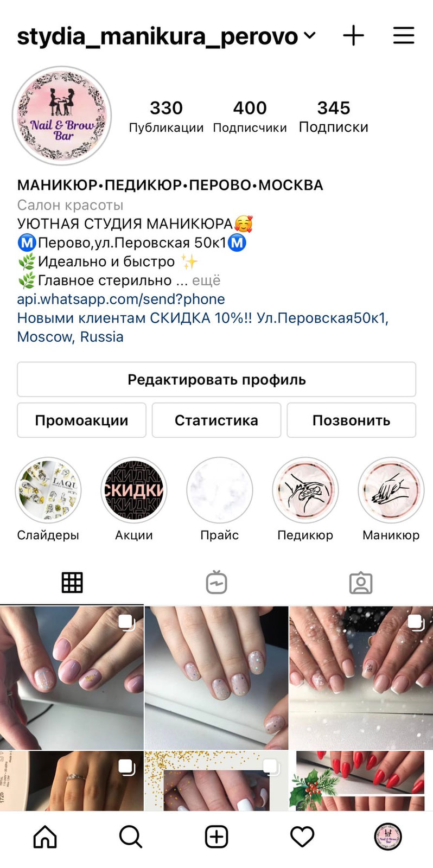Open the heart activity icon

coord(302,837)
